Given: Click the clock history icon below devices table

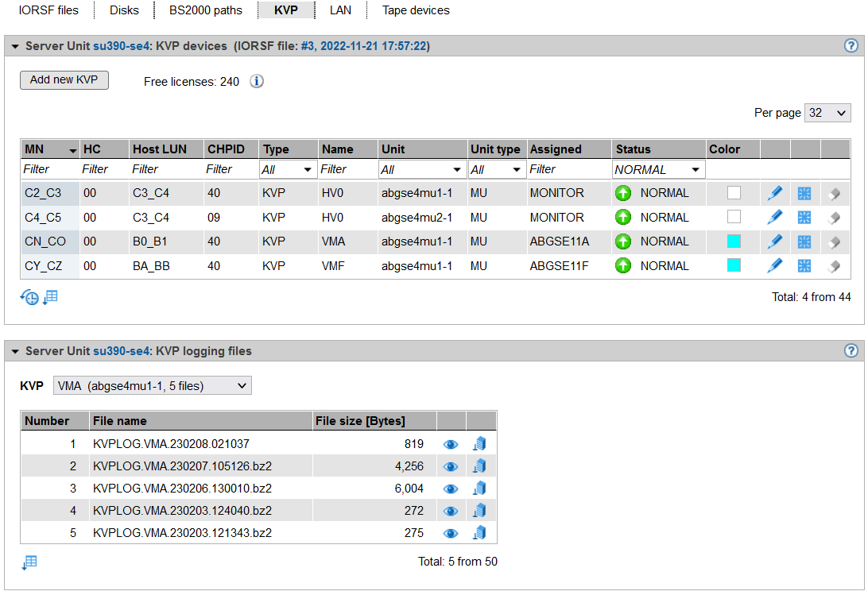Looking at the screenshot, I should pos(29,298).
